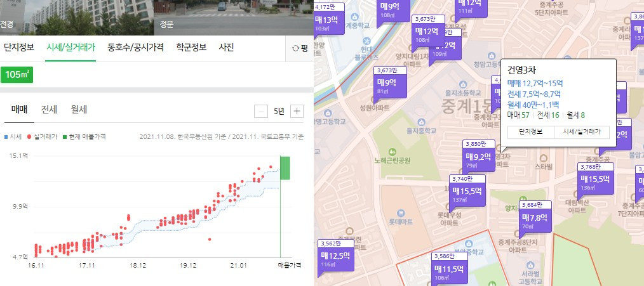Select the 매7.8억 70㎡ map marker
Viewport: 644px width, 286px height.
(535, 218)
